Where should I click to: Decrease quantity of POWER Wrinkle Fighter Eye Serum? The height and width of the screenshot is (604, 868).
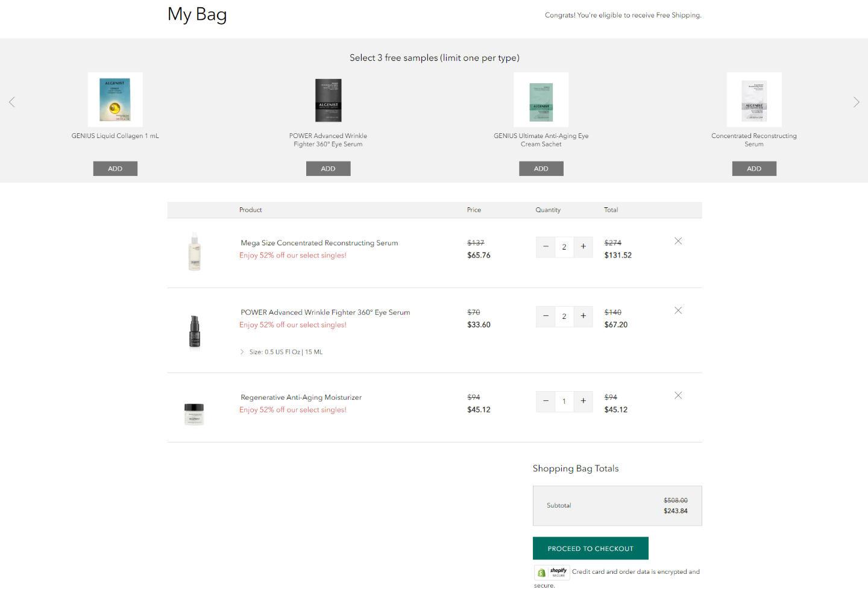(x=546, y=316)
